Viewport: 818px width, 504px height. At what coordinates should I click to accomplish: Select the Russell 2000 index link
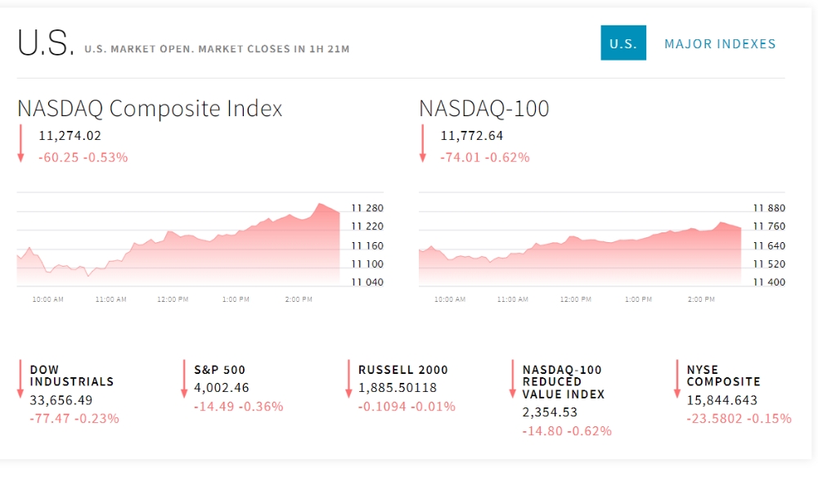tap(403, 370)
